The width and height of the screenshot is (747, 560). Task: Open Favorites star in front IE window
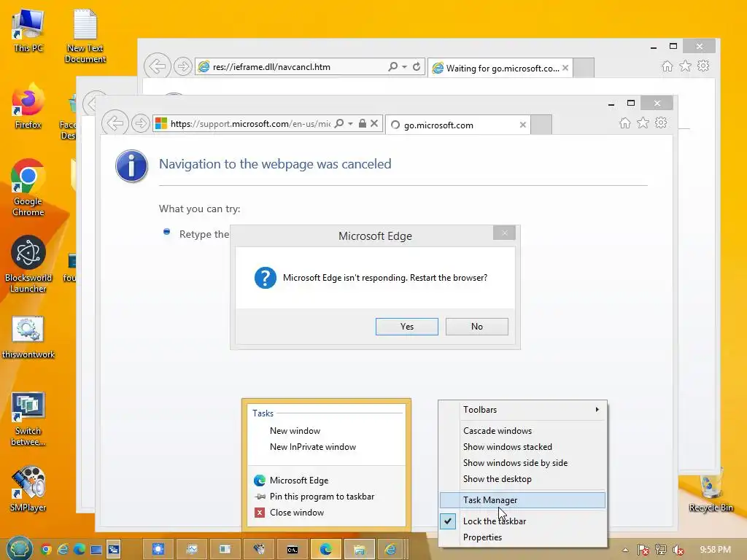(x=643, y=122)
